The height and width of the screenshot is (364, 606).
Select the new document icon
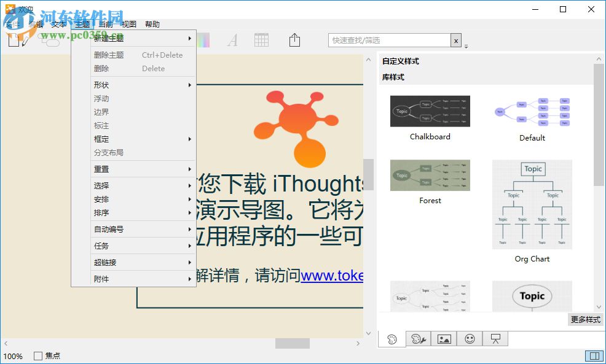14,39
